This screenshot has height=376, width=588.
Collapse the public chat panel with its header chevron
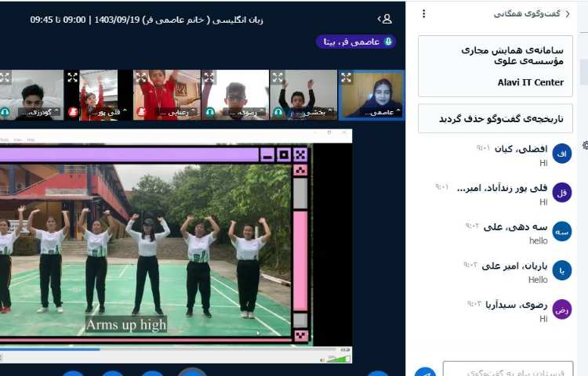tap(568, 14)
